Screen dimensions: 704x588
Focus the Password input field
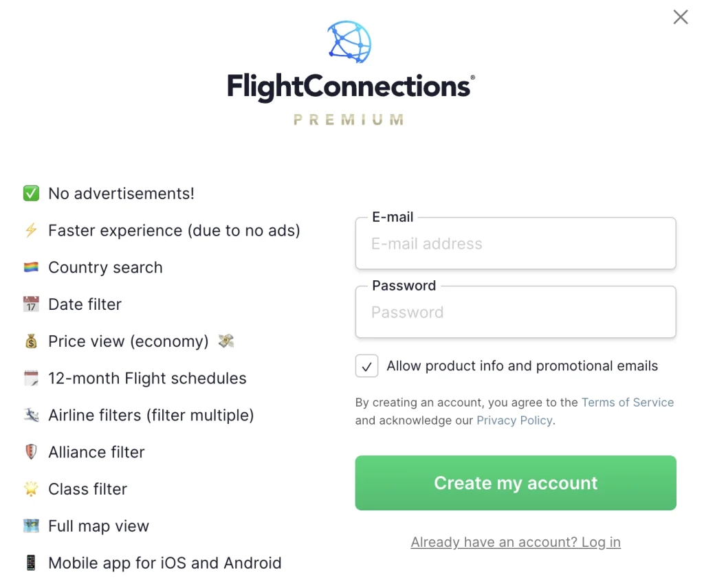515,313
